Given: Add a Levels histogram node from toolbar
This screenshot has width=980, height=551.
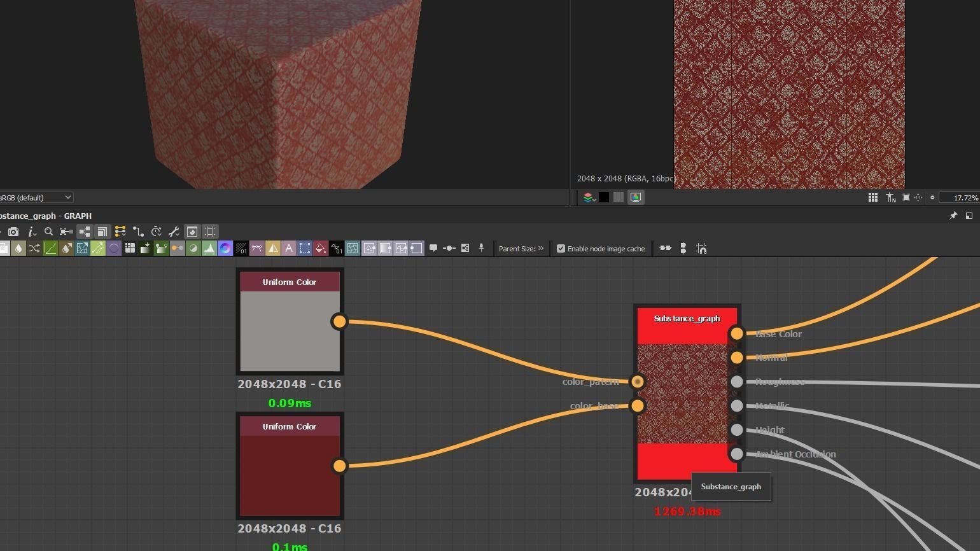Looking at the screenshot, I should pyautogui.click(x=209, y=249).
